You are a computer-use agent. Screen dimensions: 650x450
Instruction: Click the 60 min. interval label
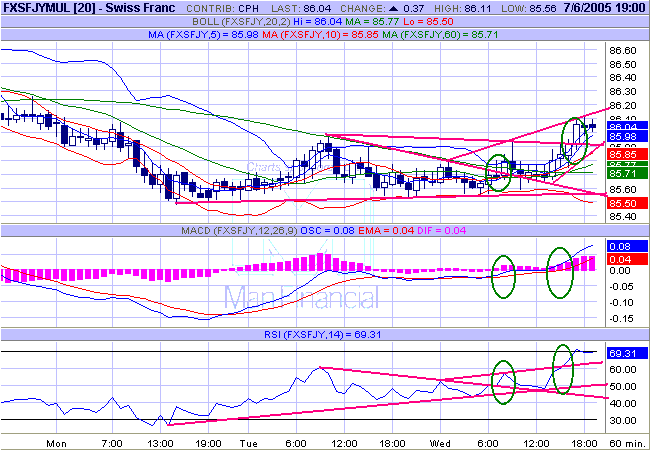(626, 444)
